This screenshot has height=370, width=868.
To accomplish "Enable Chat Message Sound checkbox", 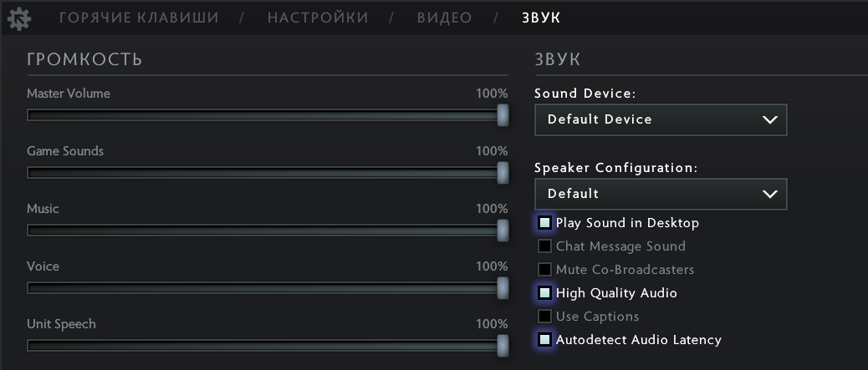I will 544,246.
